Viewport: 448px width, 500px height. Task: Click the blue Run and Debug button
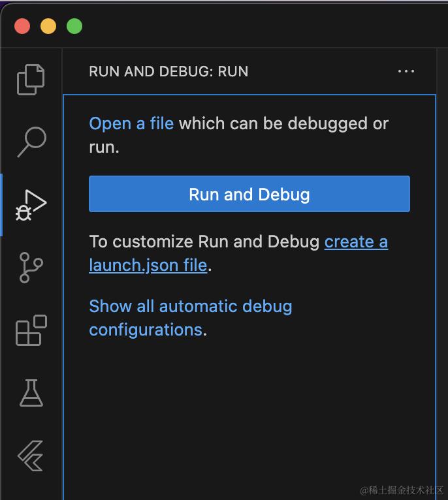coord(249,194)
